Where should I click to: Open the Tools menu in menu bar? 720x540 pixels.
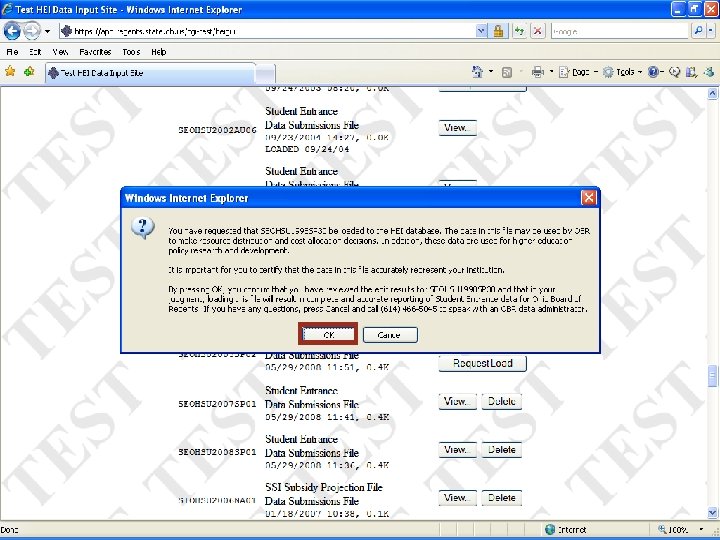(131, 52)
